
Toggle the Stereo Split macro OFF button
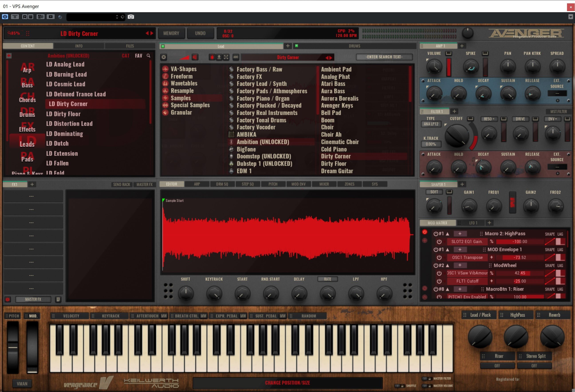click(x=534, y=366)
